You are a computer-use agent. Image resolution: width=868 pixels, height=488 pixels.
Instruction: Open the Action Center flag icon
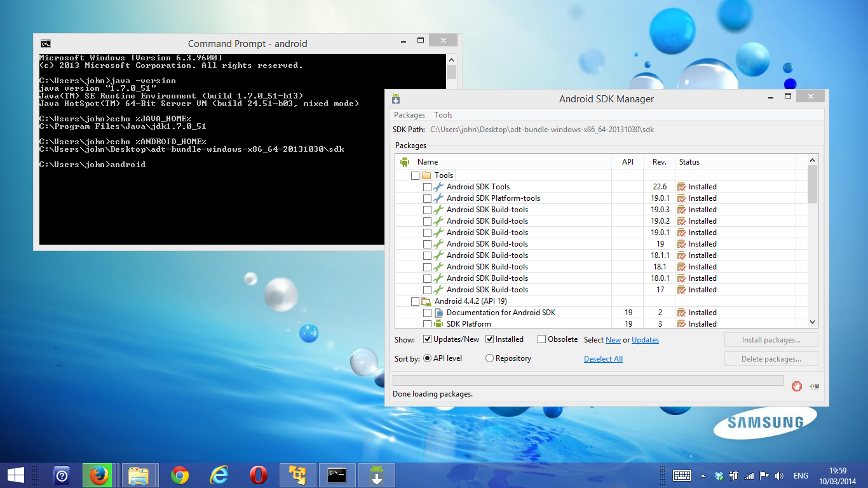point(764,475)
